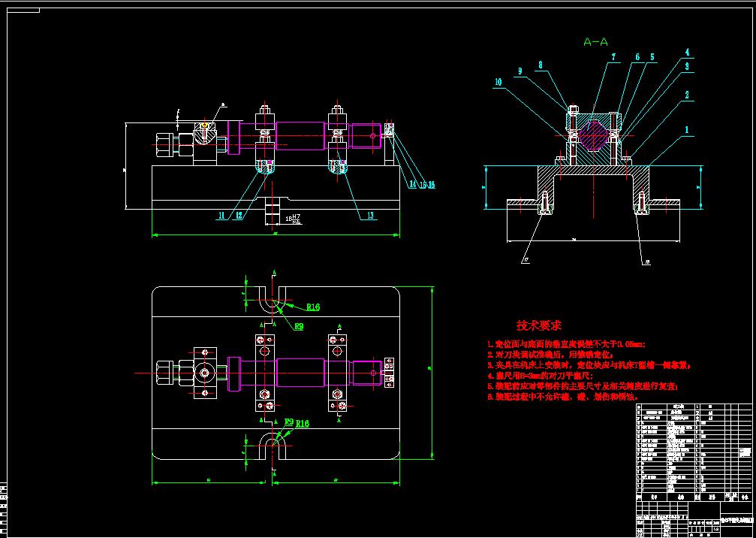Screen dimensions: 756x538
Task: Select balloon number 7 in section A-A
Action: pos(614,57)
